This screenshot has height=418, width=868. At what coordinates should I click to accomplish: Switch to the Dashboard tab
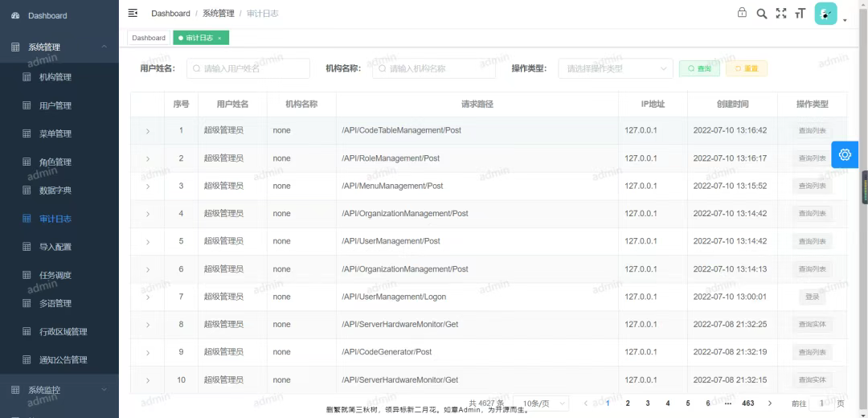point(149,38)
